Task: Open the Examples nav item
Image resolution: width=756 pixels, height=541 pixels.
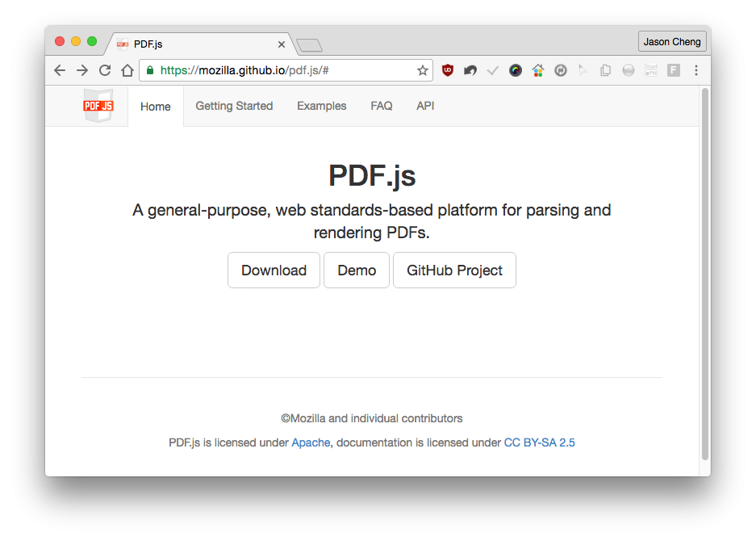Action: 322,106
